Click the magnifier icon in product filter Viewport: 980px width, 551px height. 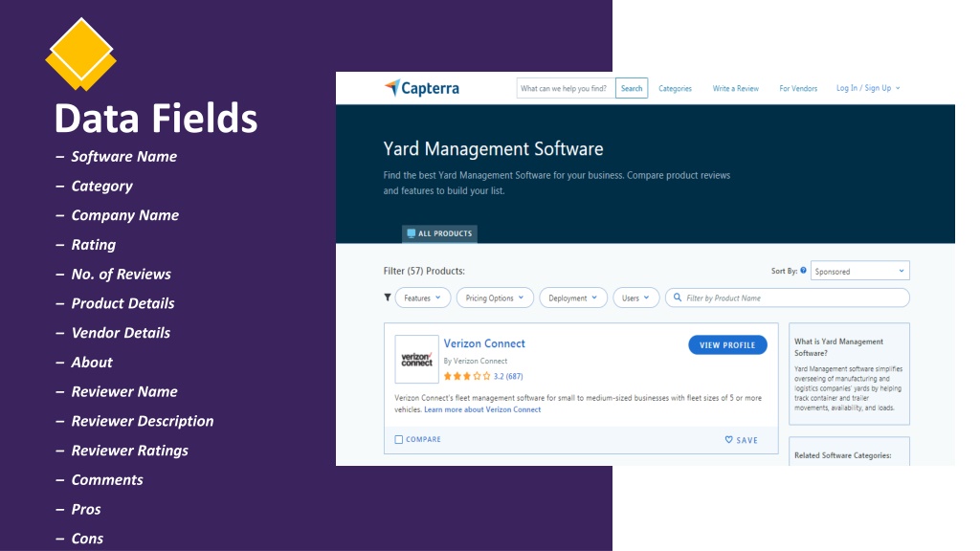click(x=678, y=298)
